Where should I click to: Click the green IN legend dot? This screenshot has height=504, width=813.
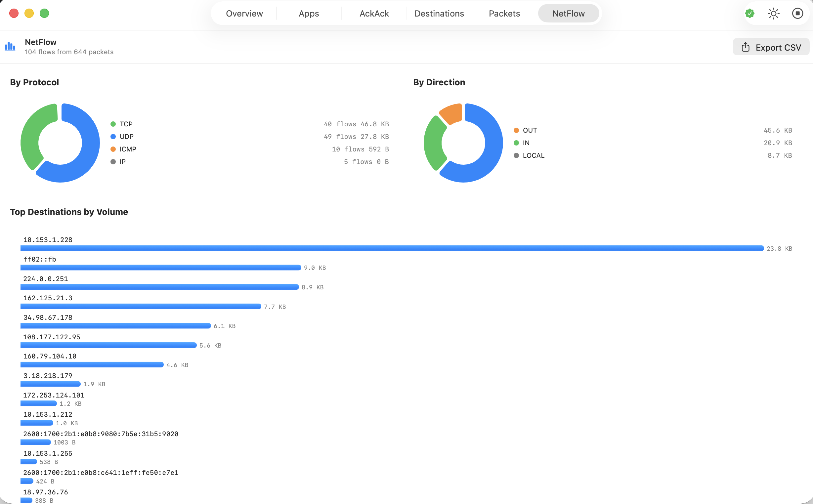pyautogui.click(x=516, y=143)
